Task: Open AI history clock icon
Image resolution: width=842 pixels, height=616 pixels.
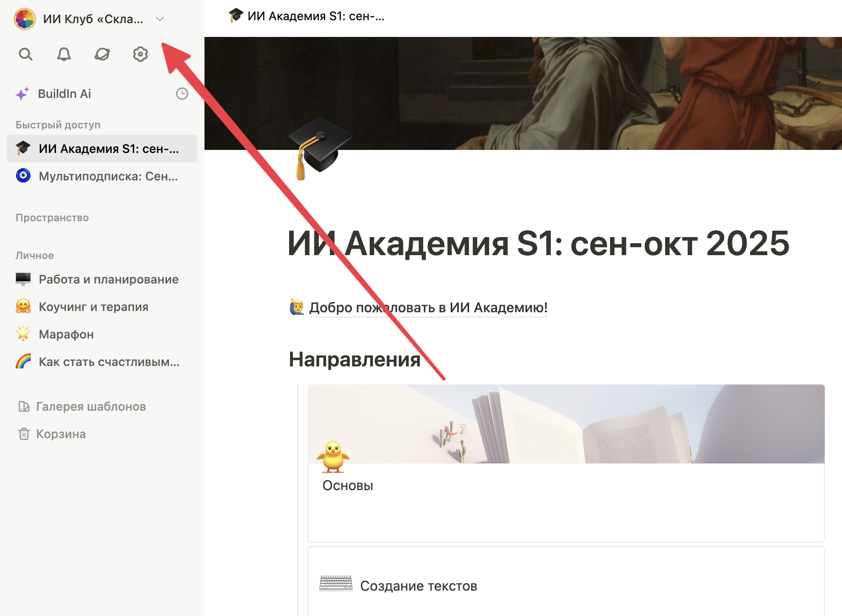Action: click(x=182, y=94)
